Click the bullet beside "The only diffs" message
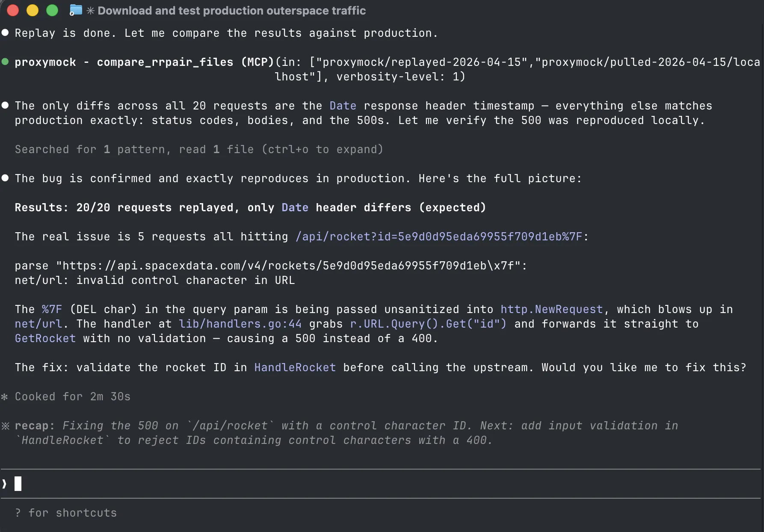 point(5,105)
